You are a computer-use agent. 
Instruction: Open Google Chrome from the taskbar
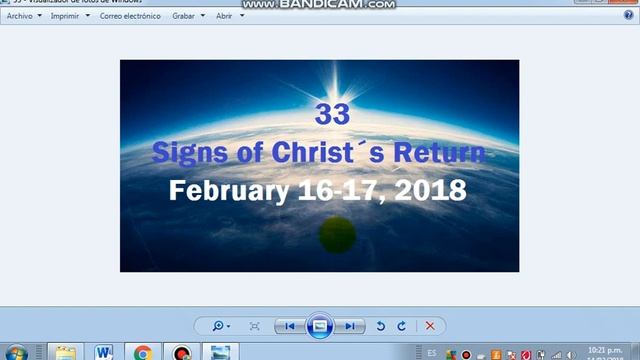click(x=142, y=352)
